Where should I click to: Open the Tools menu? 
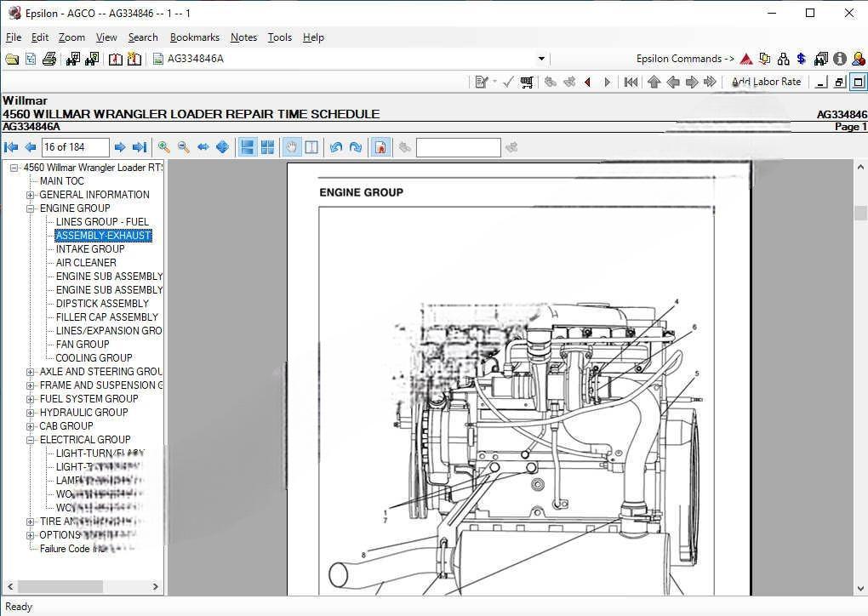click(x=280, y=37)
